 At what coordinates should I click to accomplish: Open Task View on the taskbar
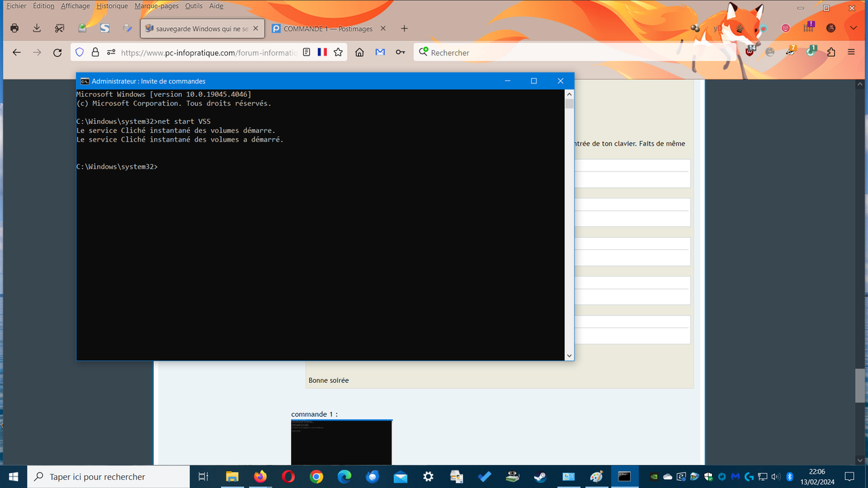coord(203,476)
